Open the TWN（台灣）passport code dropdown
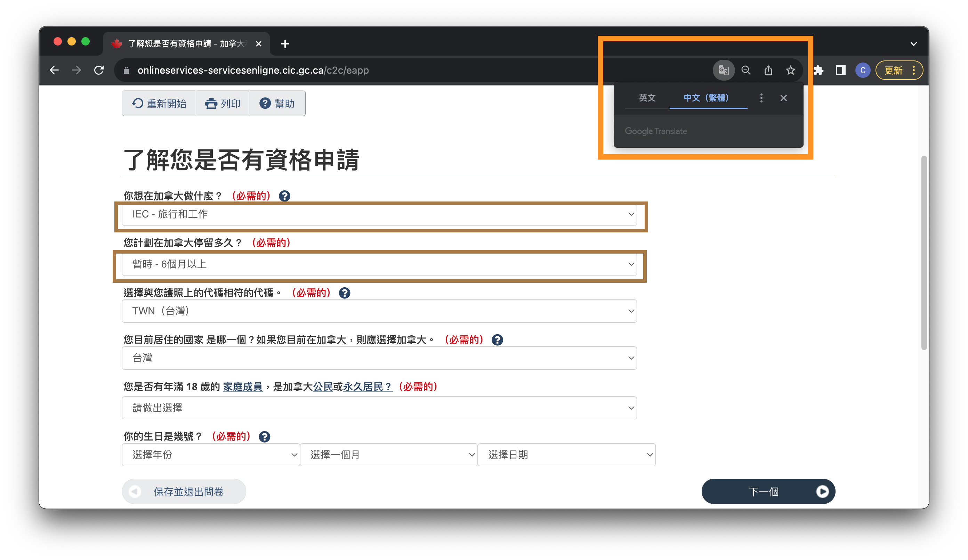 click(x=379, y=311)
